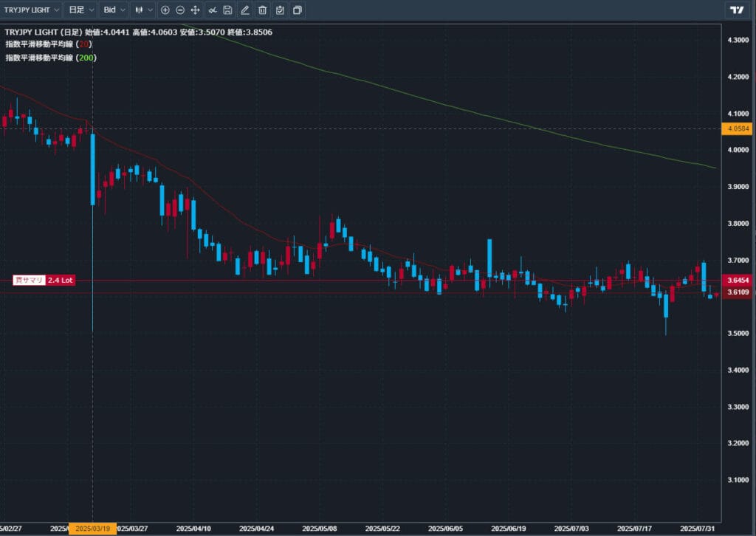This screenshot has width=756, height=536.
Task: Click the zoom out minus icon
Action: click(x=180, y=10)
